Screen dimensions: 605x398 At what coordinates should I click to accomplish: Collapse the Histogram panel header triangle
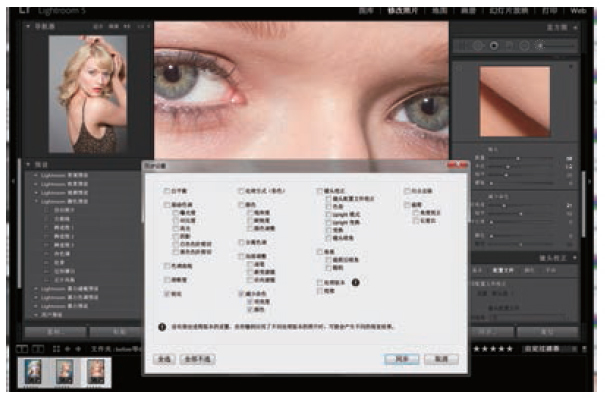click(x=575, y=27)
